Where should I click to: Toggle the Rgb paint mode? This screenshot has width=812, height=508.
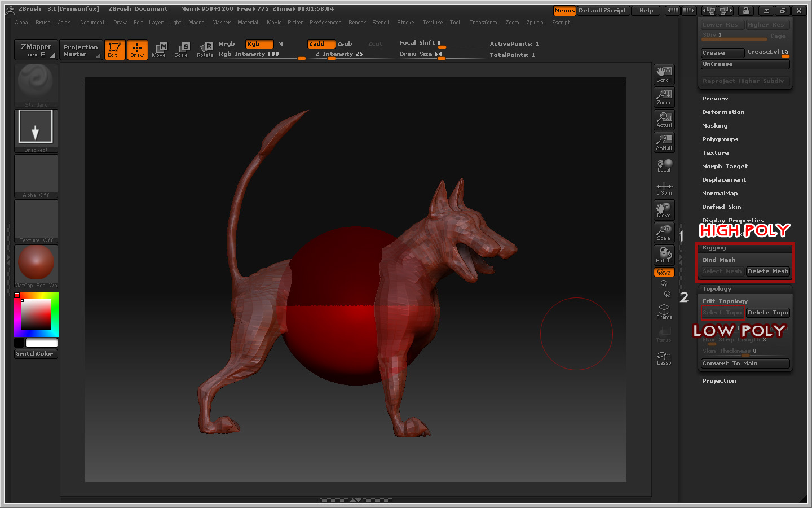[259, 44]
